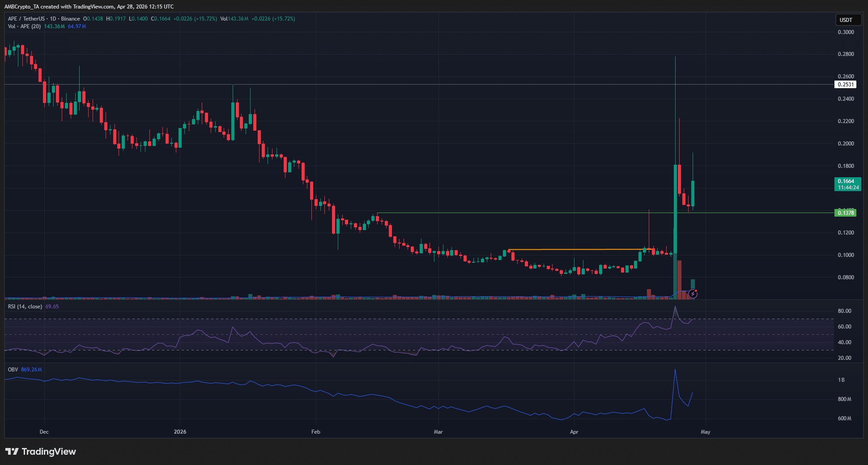Click the TradingView logo in the bottom corner
The image size is (868, 465).
pos(40,452)
